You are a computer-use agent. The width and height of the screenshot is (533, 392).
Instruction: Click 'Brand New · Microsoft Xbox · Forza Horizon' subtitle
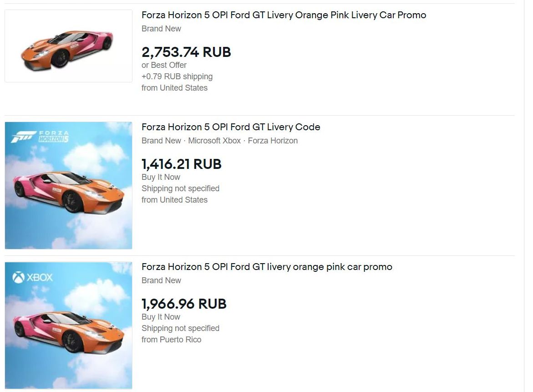219,141
